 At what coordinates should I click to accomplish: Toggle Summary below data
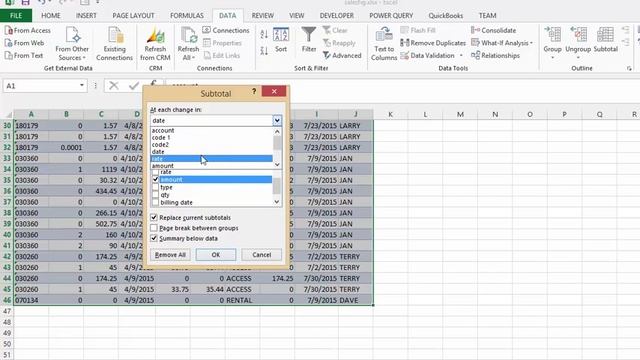(x=154, y=238)
